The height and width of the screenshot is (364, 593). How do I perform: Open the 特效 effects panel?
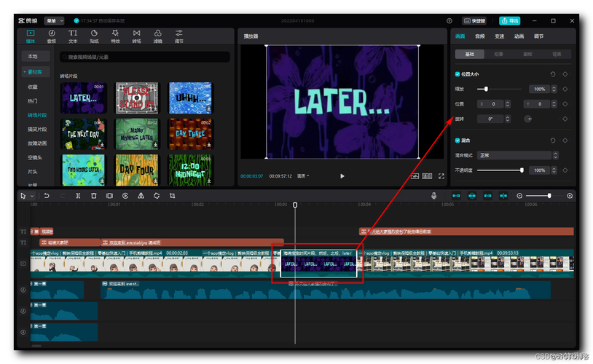115,36
